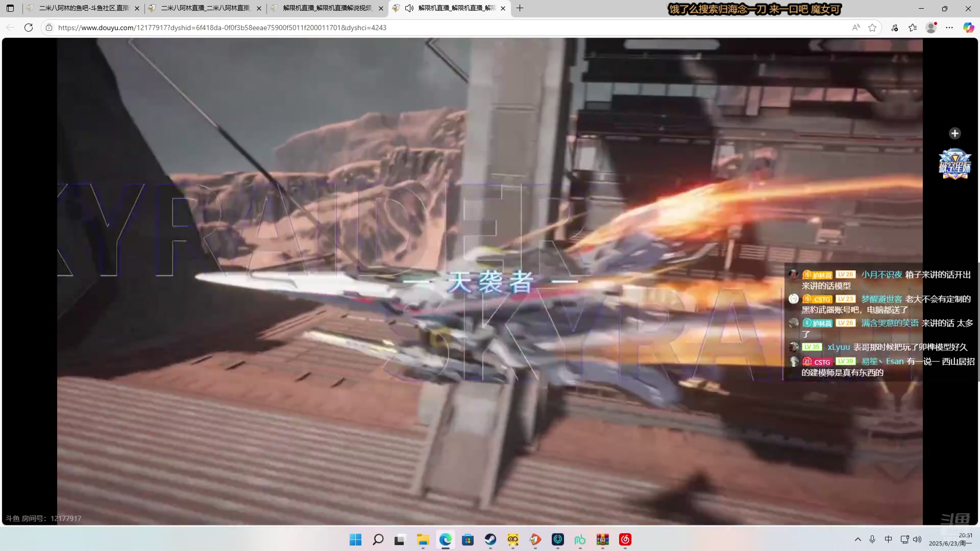Open a new browser tab
This screenshot has height=551, width=980.
[520, 8]
